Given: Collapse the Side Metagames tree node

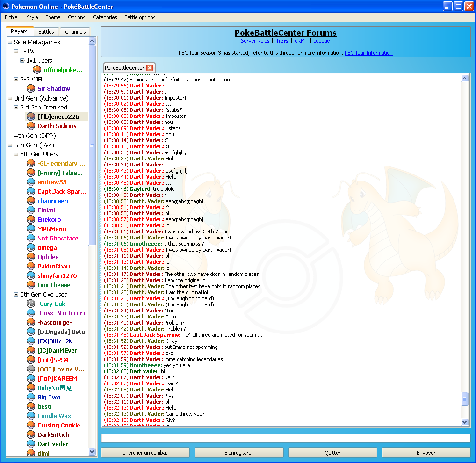Looking at the screenshot, I should 10,42.
